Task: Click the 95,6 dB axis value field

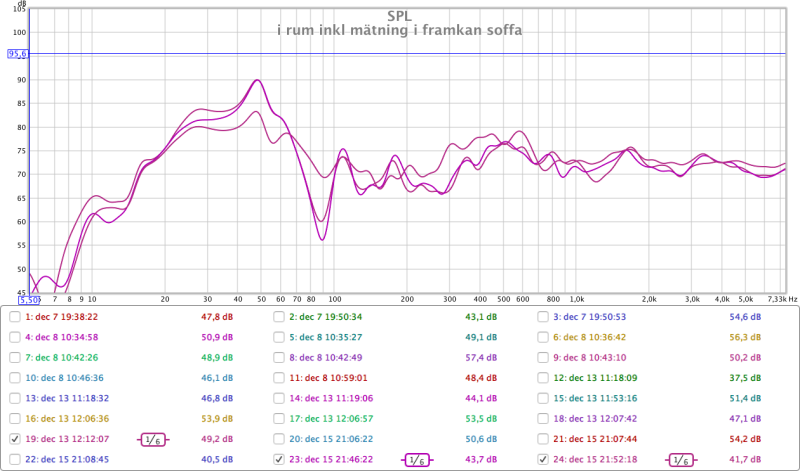Action: tap(18, 54)
